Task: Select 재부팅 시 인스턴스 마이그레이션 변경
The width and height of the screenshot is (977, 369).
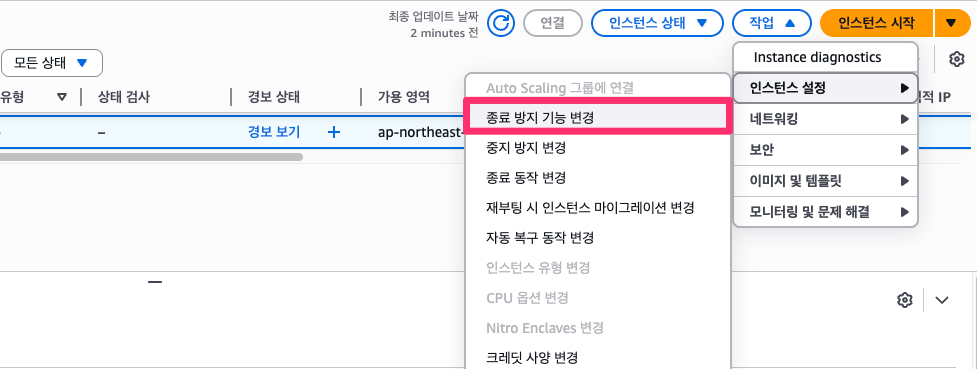Action: pyautogui.click(x=597, y=208)
